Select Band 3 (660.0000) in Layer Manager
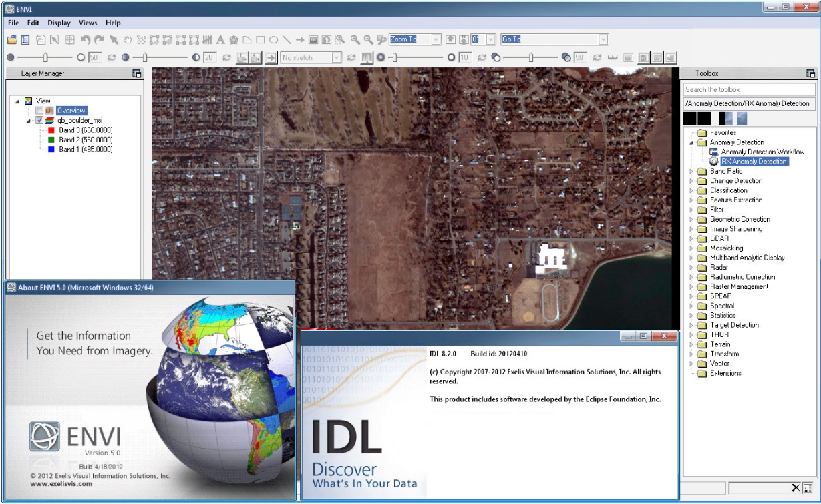The image size is (821, 504). (x=86, y=130)
